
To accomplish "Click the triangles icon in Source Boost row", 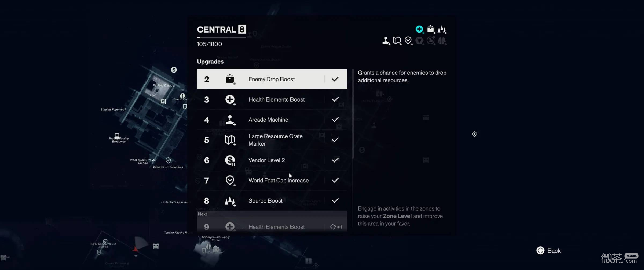I will click(230, 201).
